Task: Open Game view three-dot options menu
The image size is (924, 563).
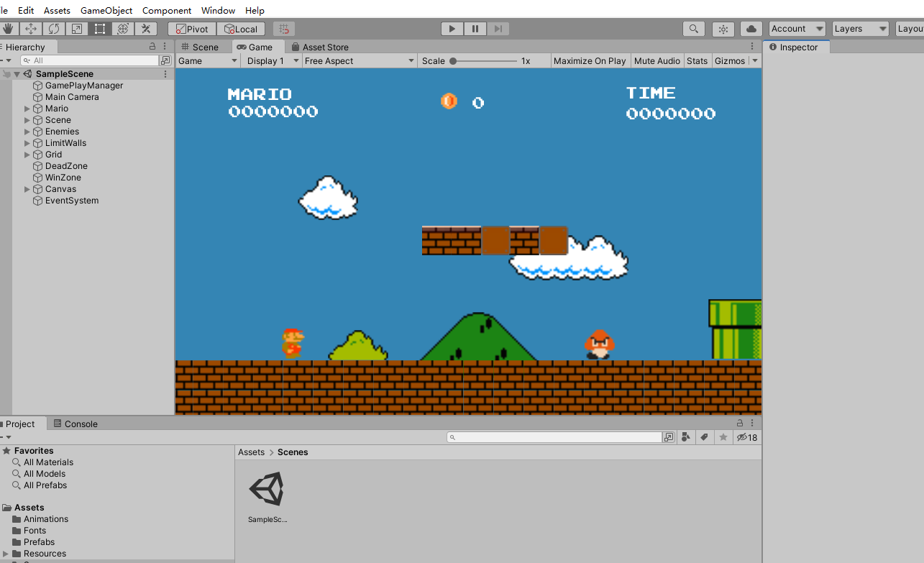Action: pyautogui.click(x=752, y=47)
